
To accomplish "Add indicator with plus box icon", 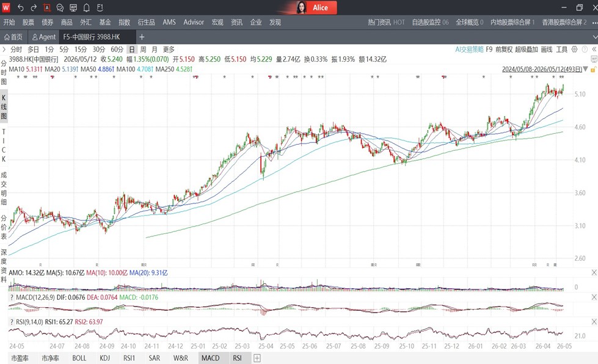I will [257, 358].
